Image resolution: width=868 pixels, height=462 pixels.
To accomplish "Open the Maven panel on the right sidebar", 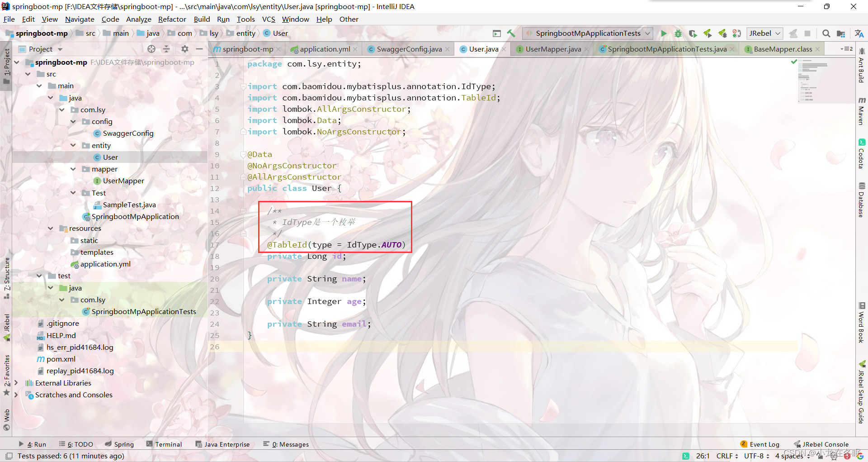I will [862, 111].
